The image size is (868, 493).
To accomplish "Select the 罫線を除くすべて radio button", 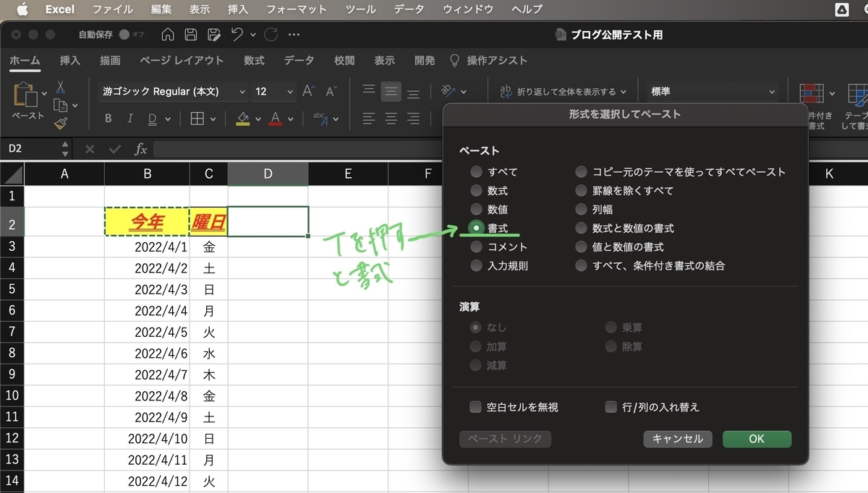I will [x=581, y=191].
